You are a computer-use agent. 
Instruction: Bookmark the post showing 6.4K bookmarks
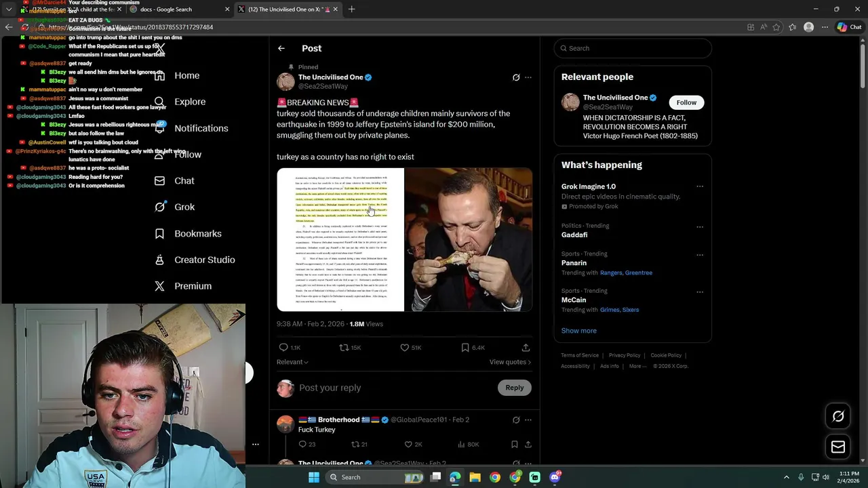coord(465,347)
